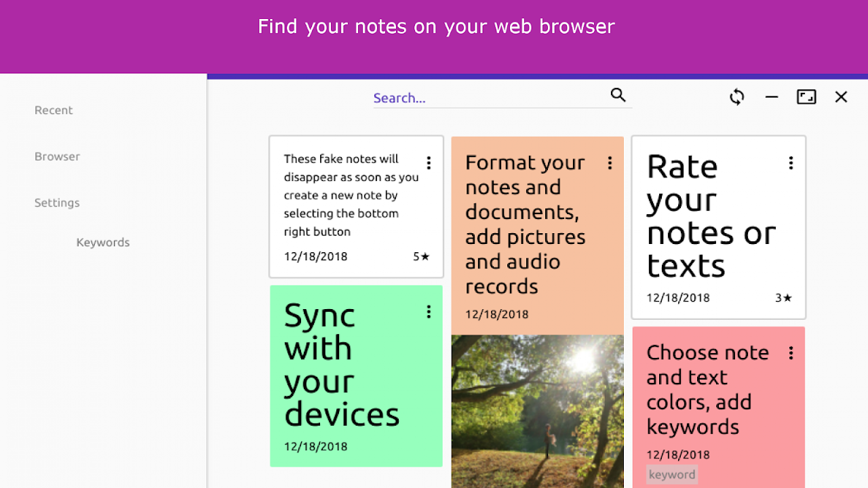Open three-dot menu on Choose note colors card
Viewport: 868px width, 488px height.
(791, 352)
